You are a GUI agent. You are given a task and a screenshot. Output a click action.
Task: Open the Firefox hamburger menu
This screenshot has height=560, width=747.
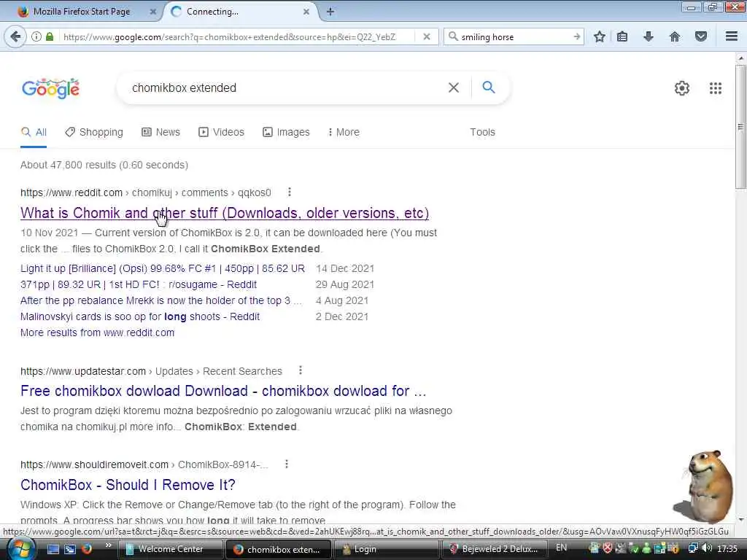point(732,36)
